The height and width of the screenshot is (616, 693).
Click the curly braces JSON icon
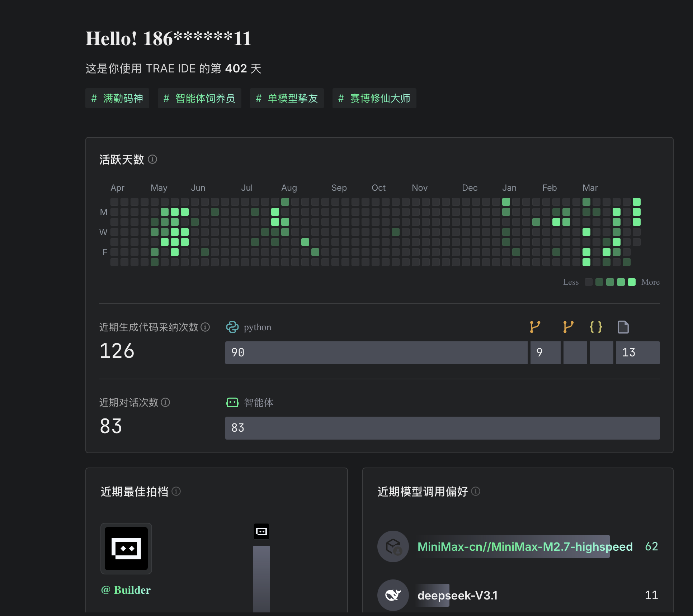click(x=596, y=327)
